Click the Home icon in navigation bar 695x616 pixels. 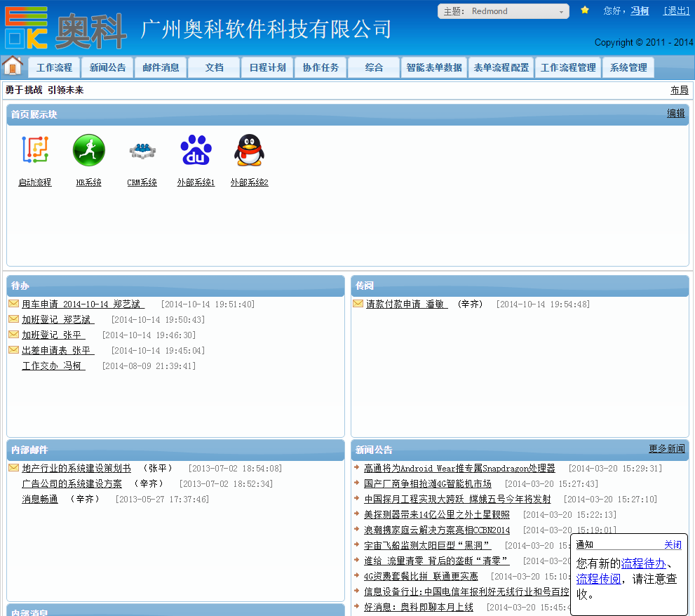13,65
